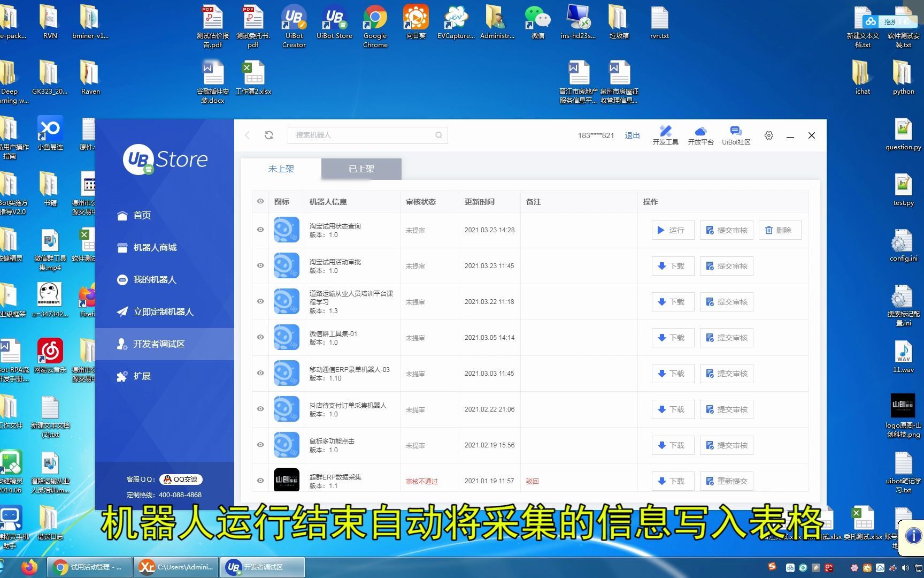Click the search magnifier icon
Screen dimensions: 924x578
tap(438, 135)
